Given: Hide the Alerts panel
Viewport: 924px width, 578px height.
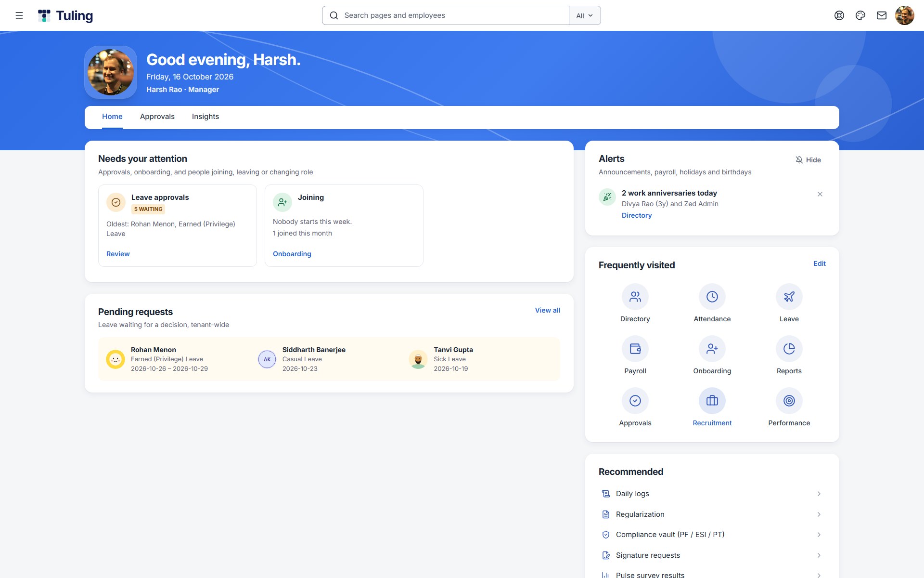Looking at the screenshot, I should pos(808,160).
